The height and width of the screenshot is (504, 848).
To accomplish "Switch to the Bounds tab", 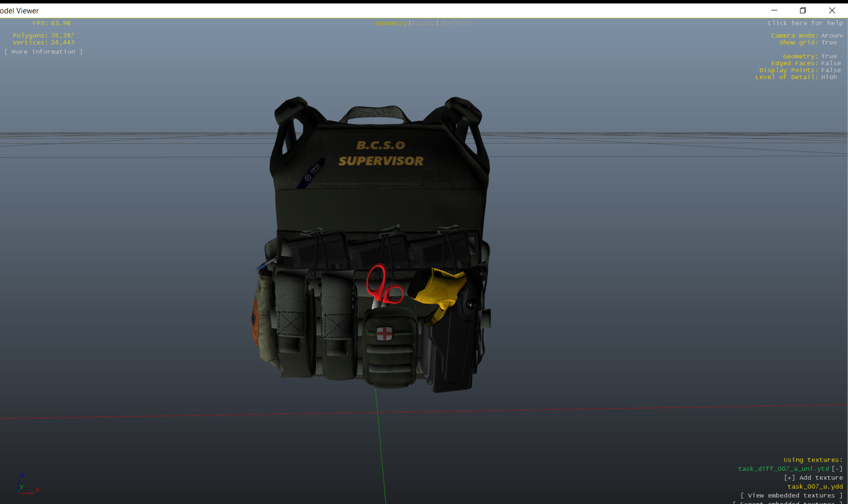I will click(x=423, y=23).
